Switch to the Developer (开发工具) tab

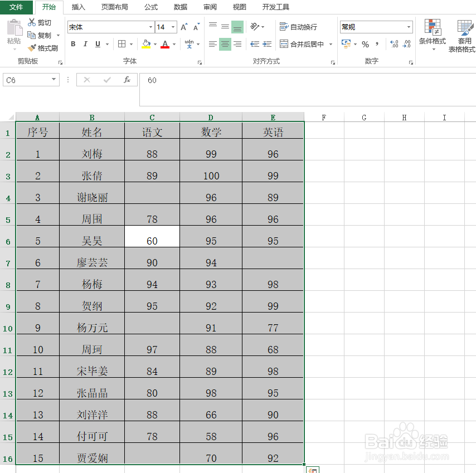pos(276,7)
